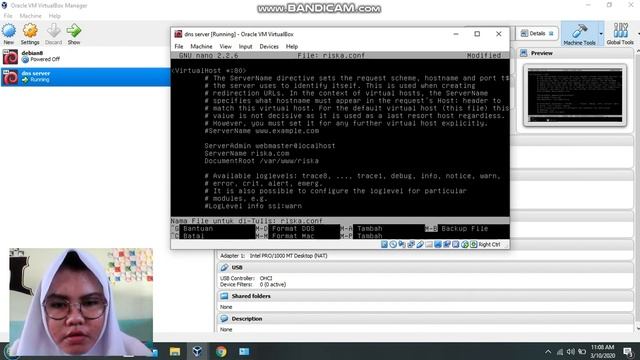Click Bantuan help option in nano
The height and width of the screenshot is (360, 640).
coord(198,228)
